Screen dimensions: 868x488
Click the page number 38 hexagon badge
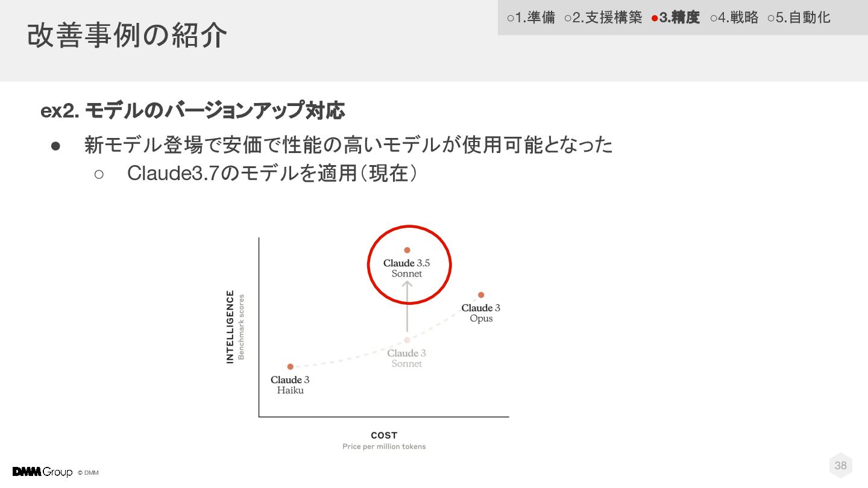click(841, 465)
